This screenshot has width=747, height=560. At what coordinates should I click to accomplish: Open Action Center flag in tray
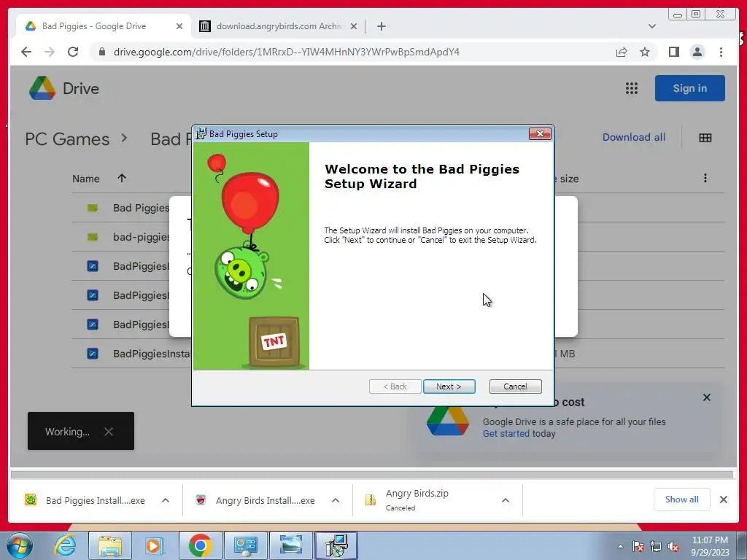tap(638, 546)
